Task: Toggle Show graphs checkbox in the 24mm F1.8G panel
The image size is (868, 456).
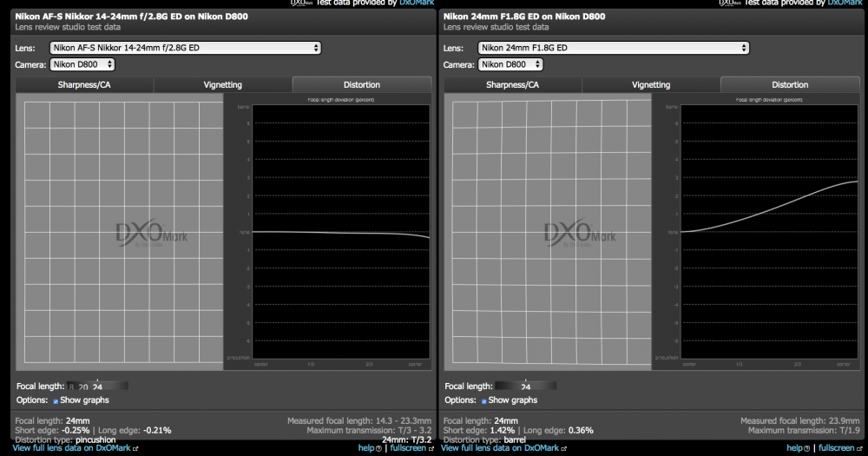Action: (483, 400)
